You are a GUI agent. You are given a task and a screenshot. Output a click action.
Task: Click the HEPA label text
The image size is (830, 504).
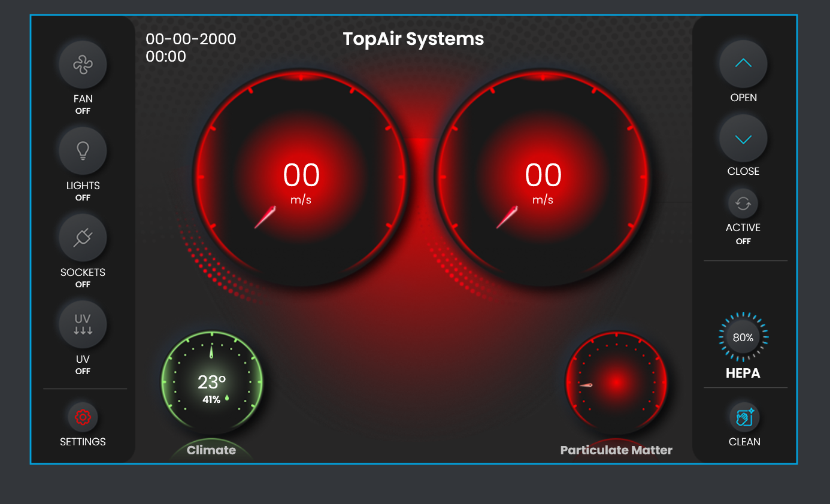click(743, 374)
